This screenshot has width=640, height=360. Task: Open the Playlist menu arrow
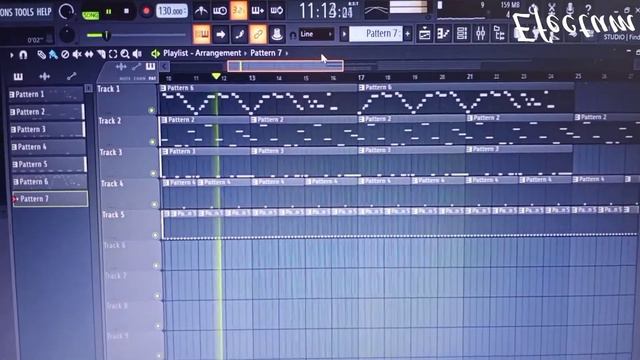pyautogui.click(x=11, y=55)
